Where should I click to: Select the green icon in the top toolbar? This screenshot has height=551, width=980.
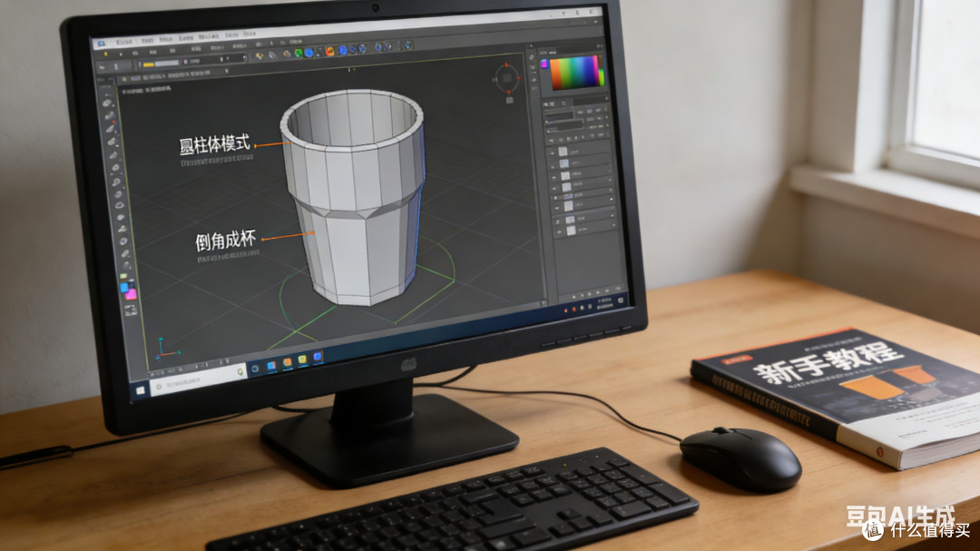click(x=299, y=54)
